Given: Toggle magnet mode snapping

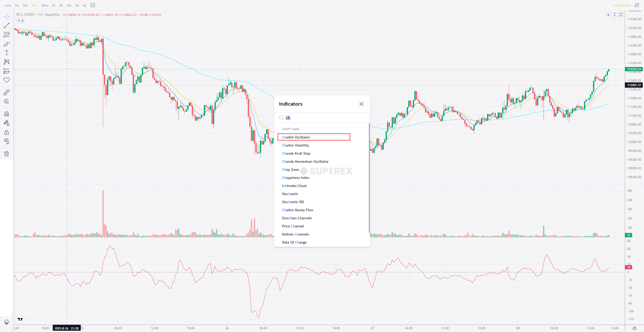Looking at the screenshot, I should (x=7, y=114).
